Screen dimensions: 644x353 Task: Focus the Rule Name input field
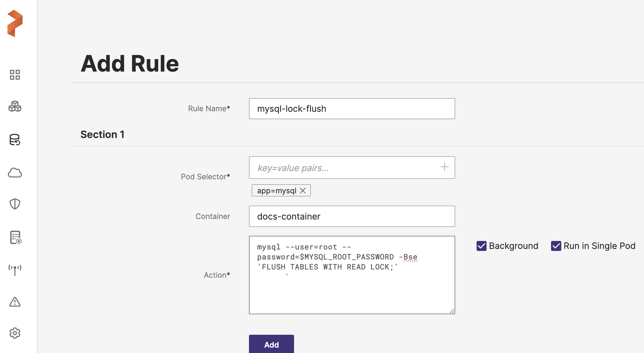coord(352,109)
